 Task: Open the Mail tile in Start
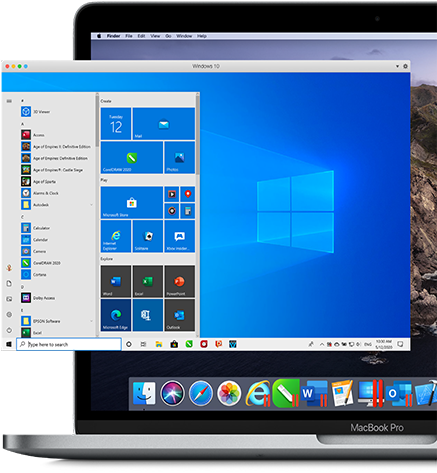click(164, 124)
